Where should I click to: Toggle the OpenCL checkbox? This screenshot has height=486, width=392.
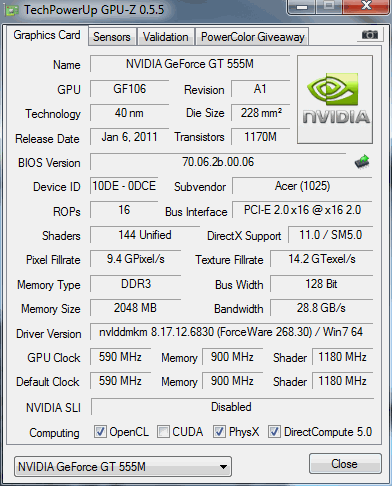pos(100,431)
